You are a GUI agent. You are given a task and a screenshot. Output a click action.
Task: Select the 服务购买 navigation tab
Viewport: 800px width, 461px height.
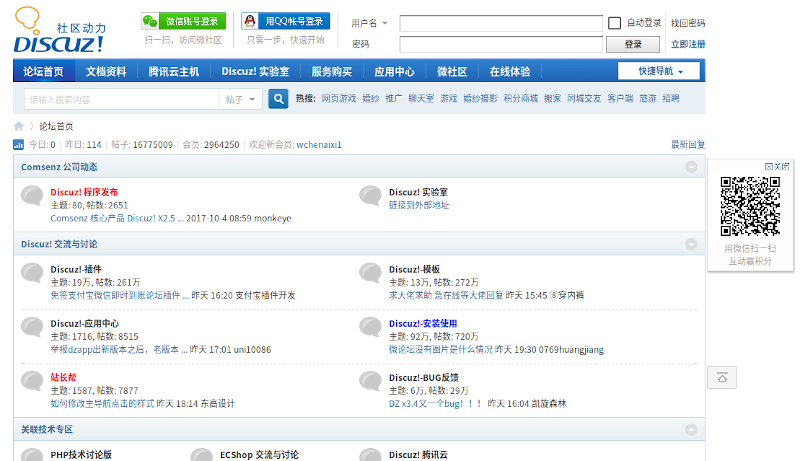coord(332,71)
